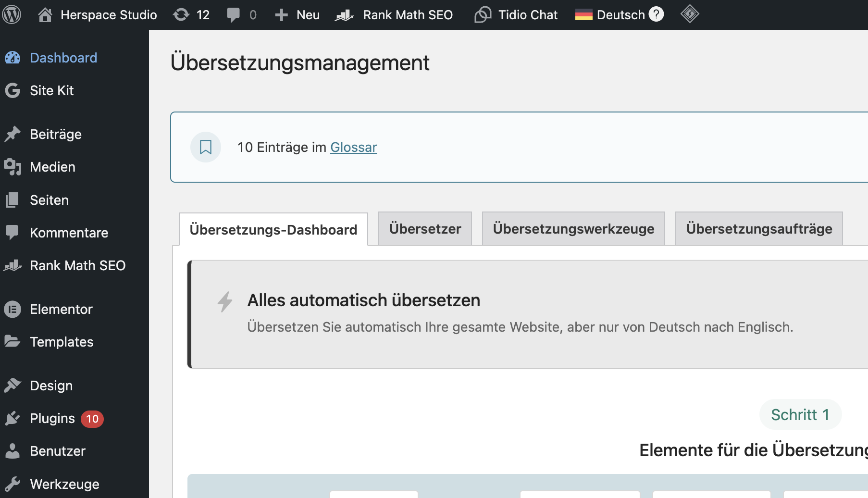Open the Glossar link
The width and height of the screenshot is (868, 498).
tap(354, 147)
